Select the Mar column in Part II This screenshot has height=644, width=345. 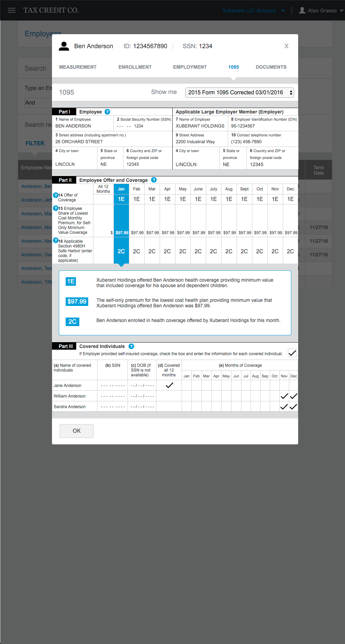152,189
